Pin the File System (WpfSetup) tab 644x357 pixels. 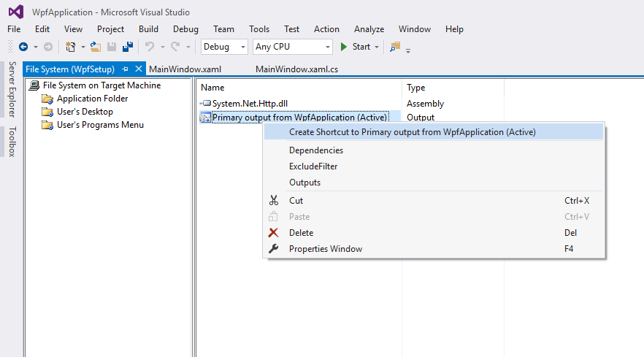pyautogui.click(x=125, y=69)
